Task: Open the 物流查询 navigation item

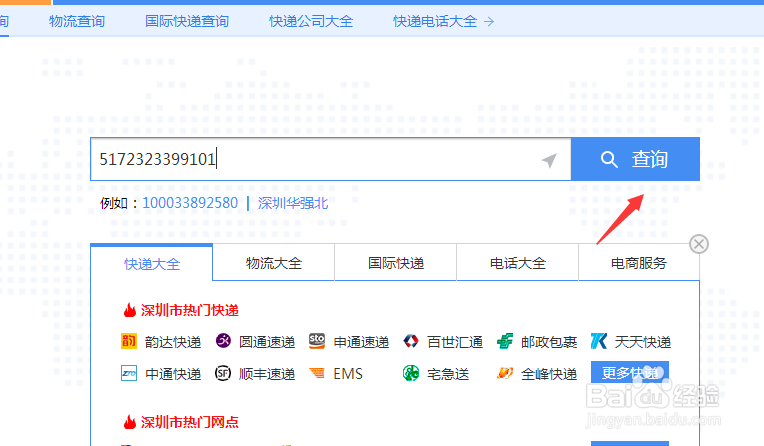Action: click(77, 21)
